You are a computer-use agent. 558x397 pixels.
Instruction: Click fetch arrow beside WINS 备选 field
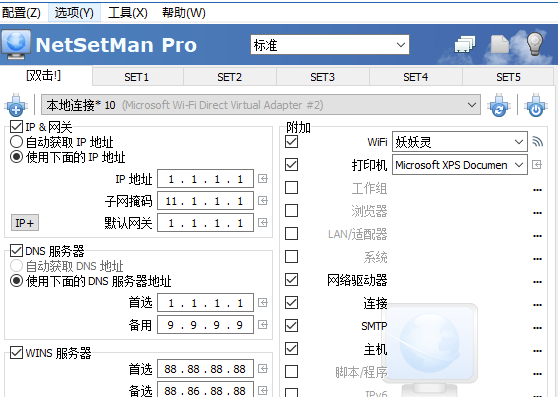(x=263, y=391)
